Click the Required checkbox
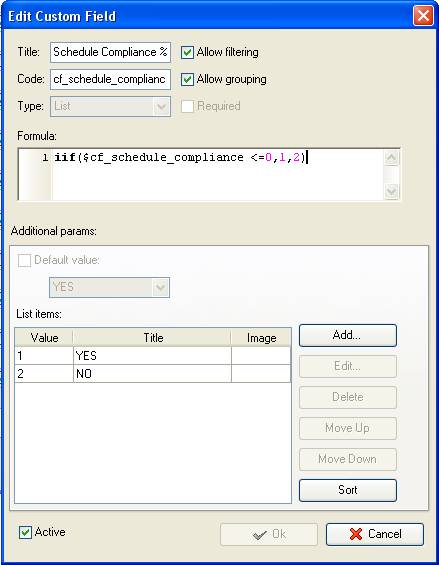Image resolution: width=439 pixels, height=565 pixels. click(x=187, y=106)
